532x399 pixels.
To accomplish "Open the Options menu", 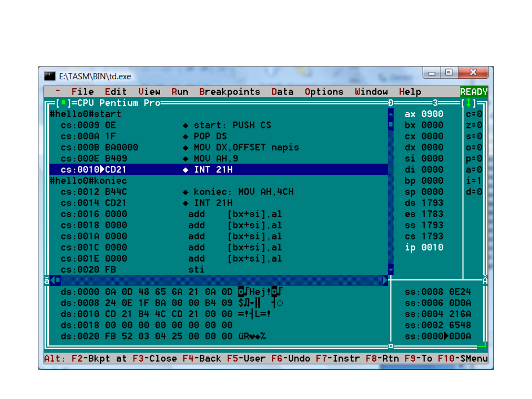I will tap(324, 92).
